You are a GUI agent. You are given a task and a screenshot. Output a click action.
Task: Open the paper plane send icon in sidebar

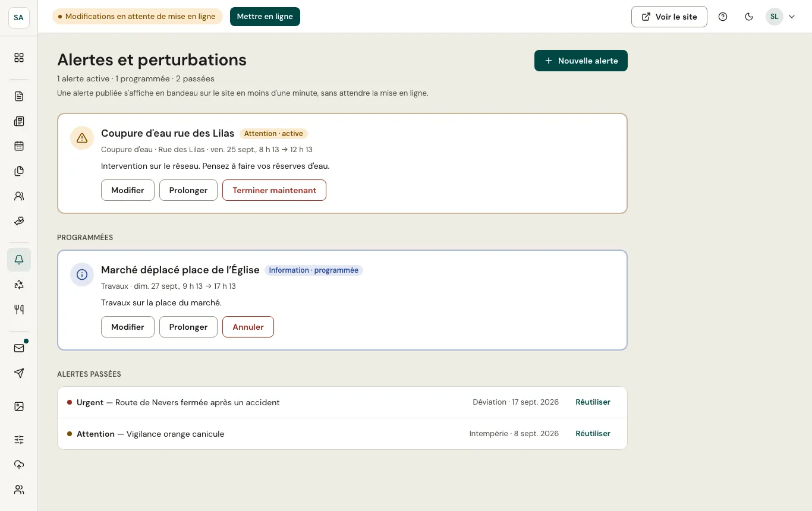click(x=19, y=373)
